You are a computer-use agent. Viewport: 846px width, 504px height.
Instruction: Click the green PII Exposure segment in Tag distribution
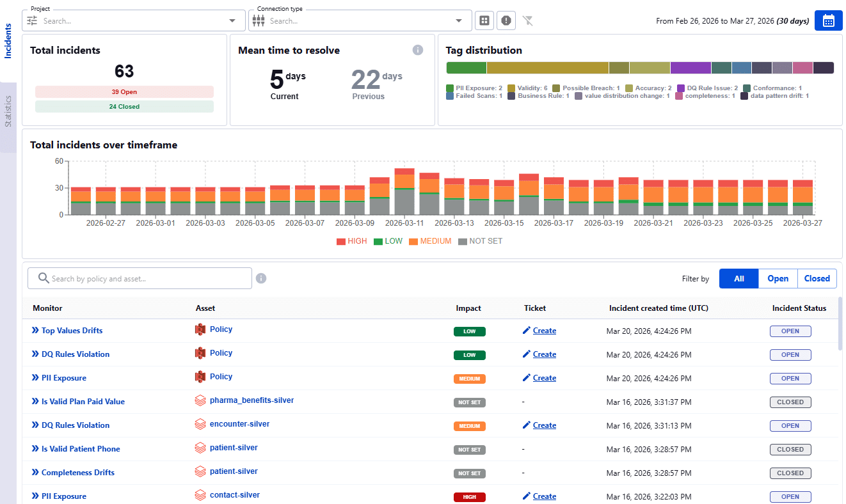coord(466,67)
